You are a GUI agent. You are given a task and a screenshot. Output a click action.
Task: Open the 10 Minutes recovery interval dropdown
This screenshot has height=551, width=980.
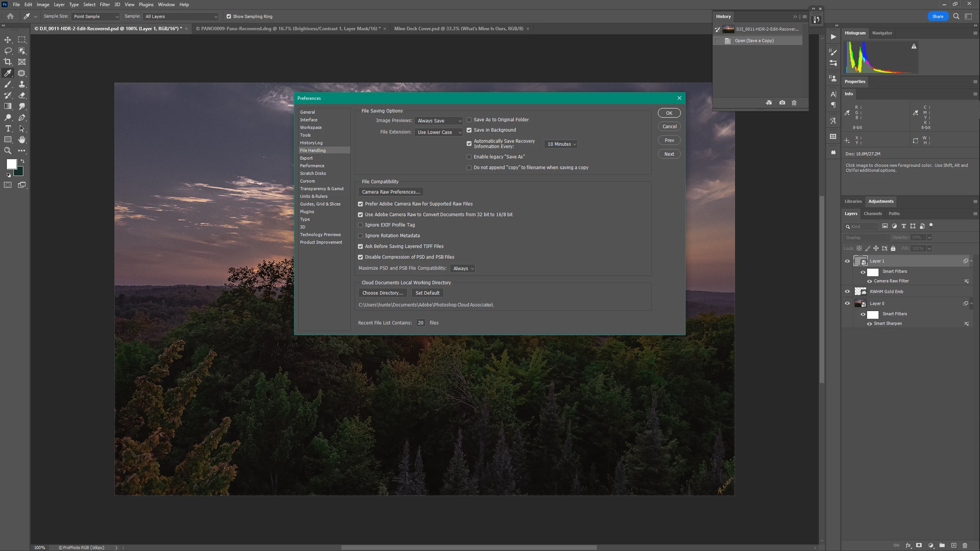pyautogui.click(x=561, y=144)
